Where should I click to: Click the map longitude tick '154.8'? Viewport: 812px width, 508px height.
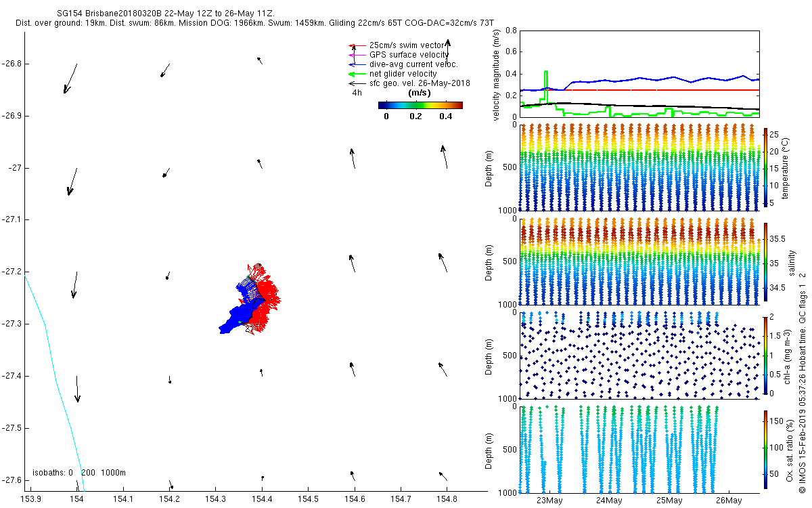447,499
